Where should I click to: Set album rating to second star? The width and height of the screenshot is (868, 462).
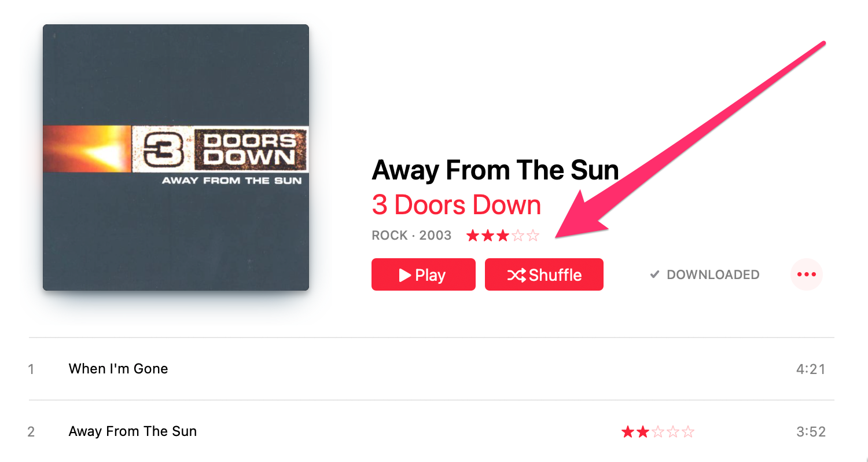tap(488, 236)
